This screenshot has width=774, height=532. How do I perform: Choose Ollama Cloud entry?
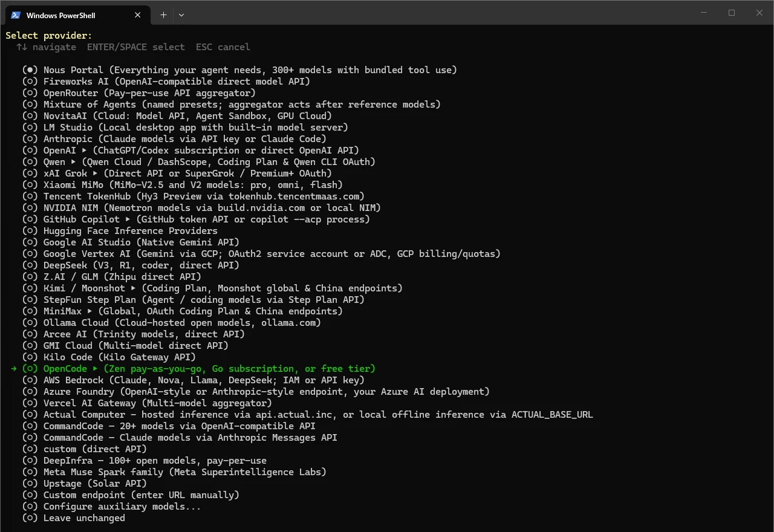click(172, 323)
